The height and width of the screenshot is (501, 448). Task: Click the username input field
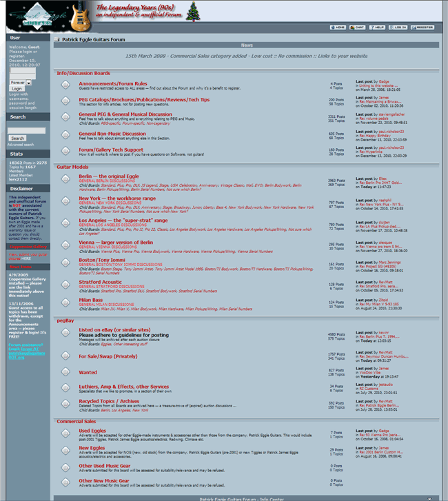[22, 70]
